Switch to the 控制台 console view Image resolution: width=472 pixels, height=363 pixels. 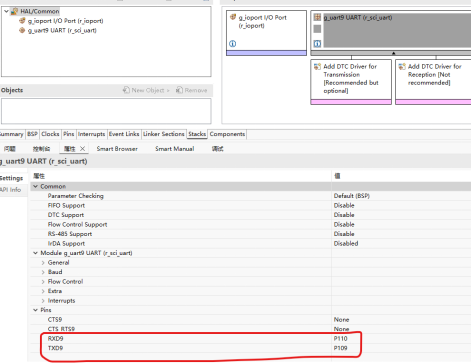click(x=41, y=149)
